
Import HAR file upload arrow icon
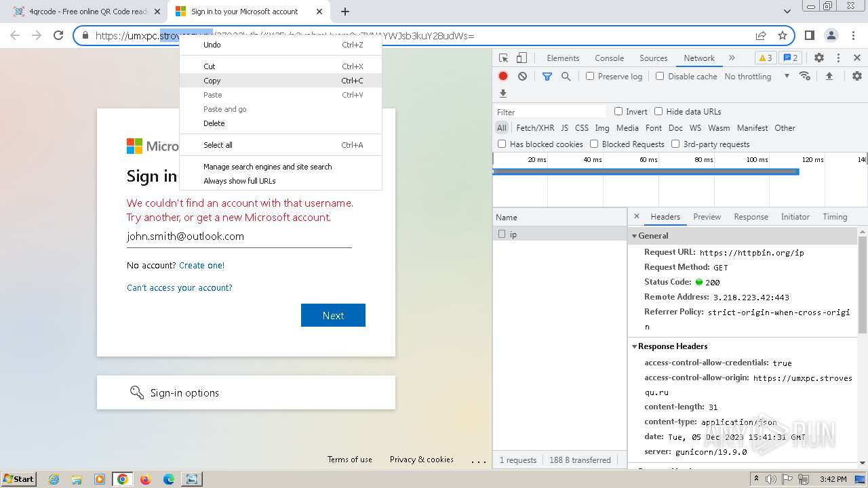pyautogui.click(x=829, y=77)
